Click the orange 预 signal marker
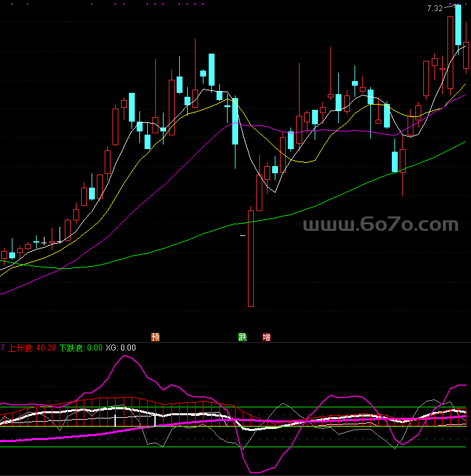This screenshot has height=476, width=471. [156, 337]
